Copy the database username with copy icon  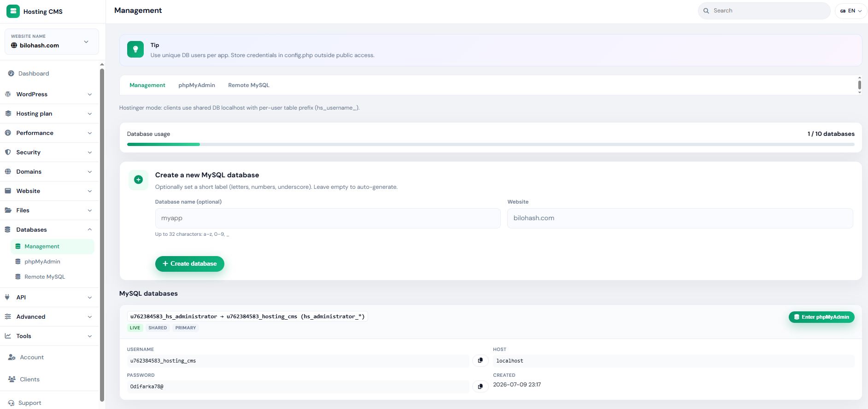pos(480,360)
